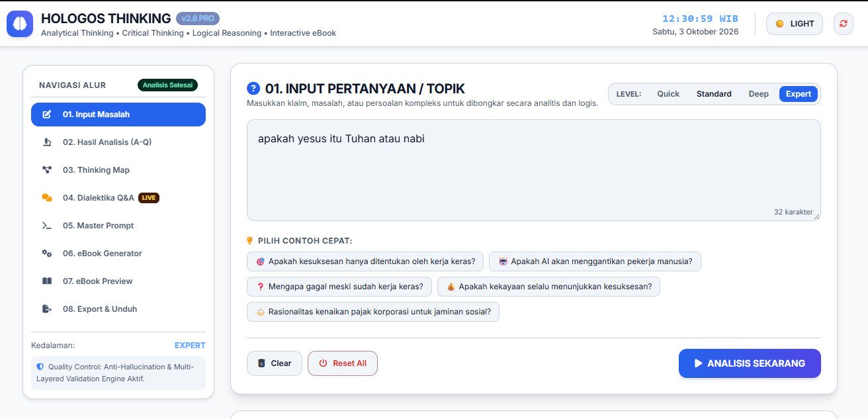The width and height of the screenshot is (868, 419).
Task: Open eBook Generator via its gears icon
Action: point(47,254)
